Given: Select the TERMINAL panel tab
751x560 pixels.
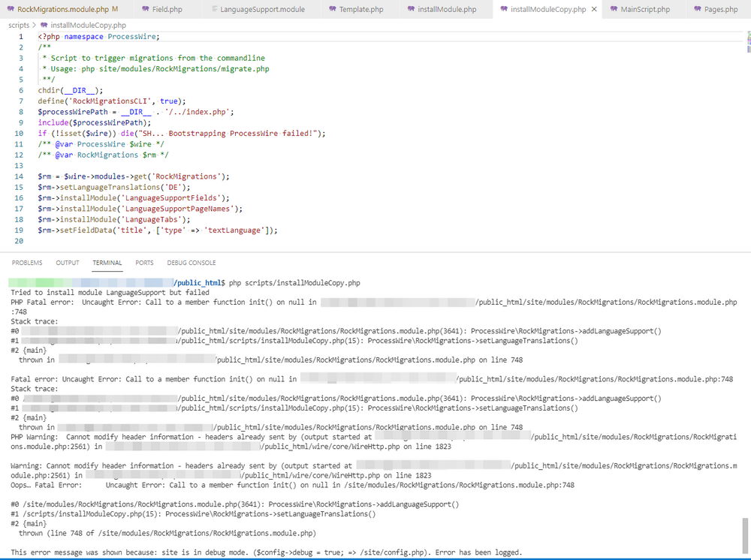Looking at the screenshot, I should point(107,263).
